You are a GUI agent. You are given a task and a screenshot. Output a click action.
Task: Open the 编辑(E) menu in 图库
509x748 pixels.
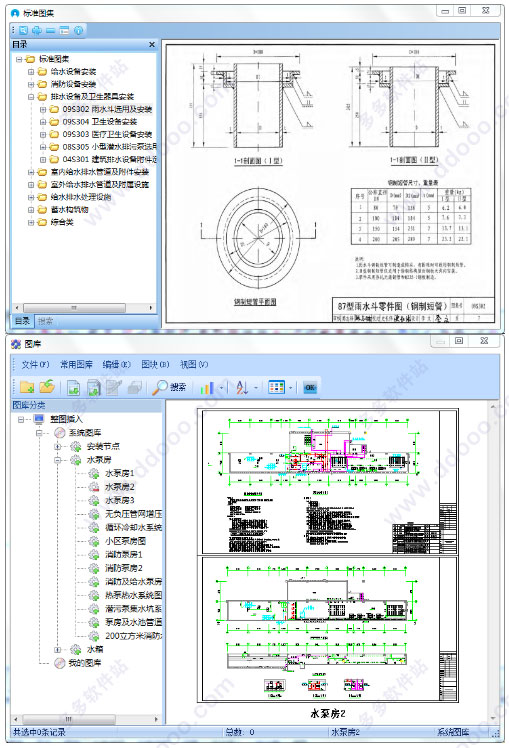(116, 364)
